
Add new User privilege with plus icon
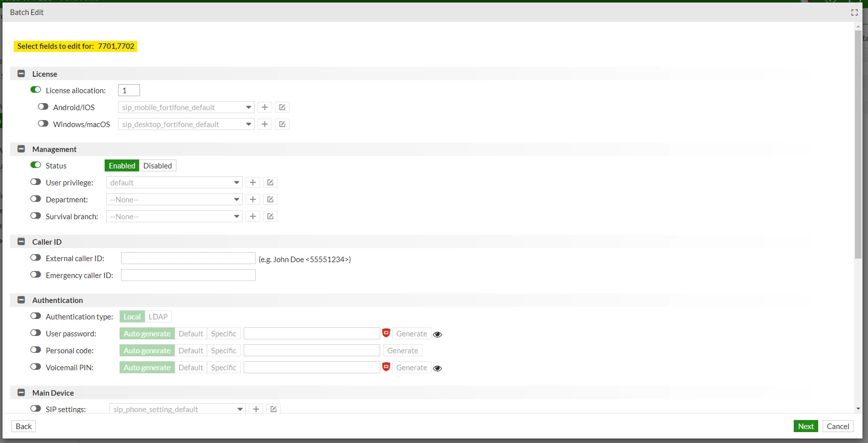tap(253, 182)
